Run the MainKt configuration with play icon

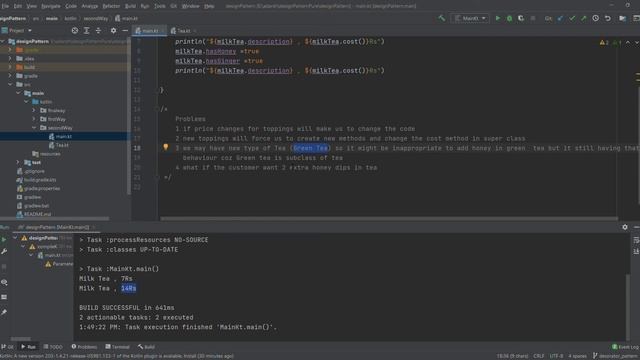498,18
